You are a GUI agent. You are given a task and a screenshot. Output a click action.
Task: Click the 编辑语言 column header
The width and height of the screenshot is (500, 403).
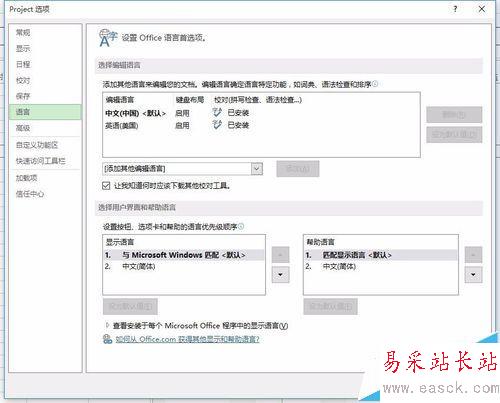[120, 100]
